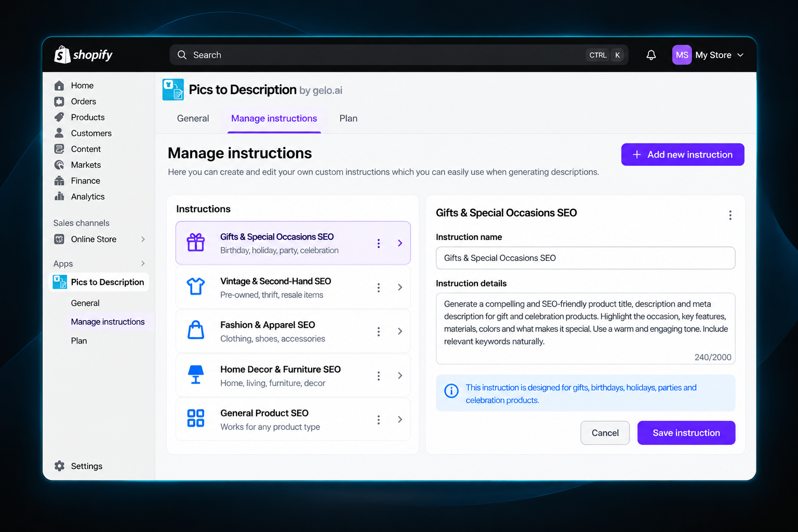
Task: Click the Customers person icon
Action: [x=59, y=133]
